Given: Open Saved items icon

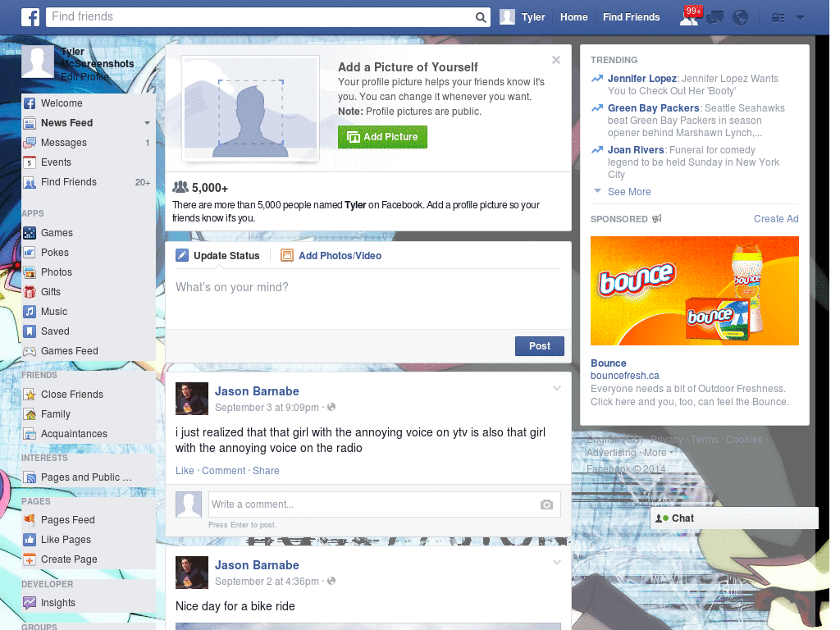Looking at the screenshot, I should (x=30, y=331).
